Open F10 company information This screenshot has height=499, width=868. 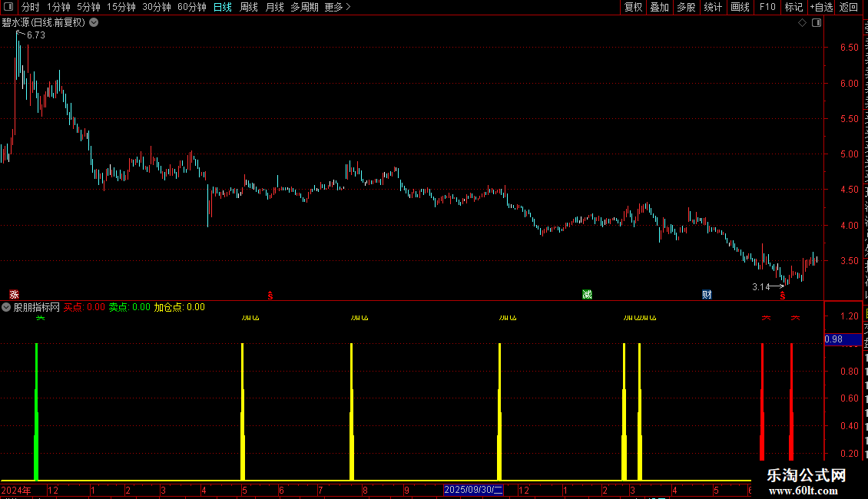click(x=767, y=7)
